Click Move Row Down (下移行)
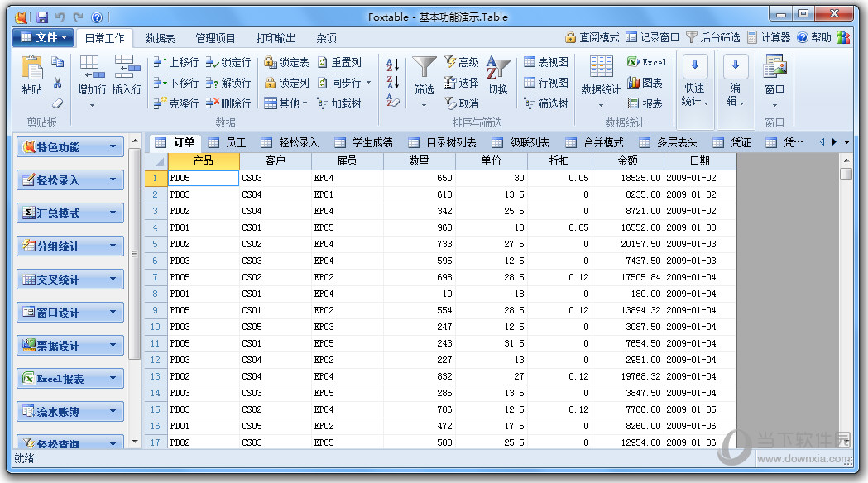 click(x=176, y=83)
